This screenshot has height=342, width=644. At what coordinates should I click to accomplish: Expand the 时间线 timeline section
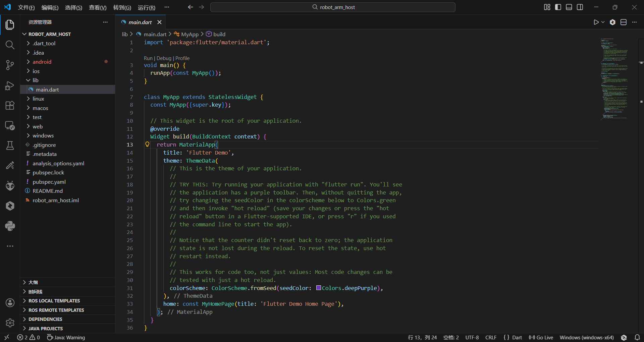click(x=67, y=292)
